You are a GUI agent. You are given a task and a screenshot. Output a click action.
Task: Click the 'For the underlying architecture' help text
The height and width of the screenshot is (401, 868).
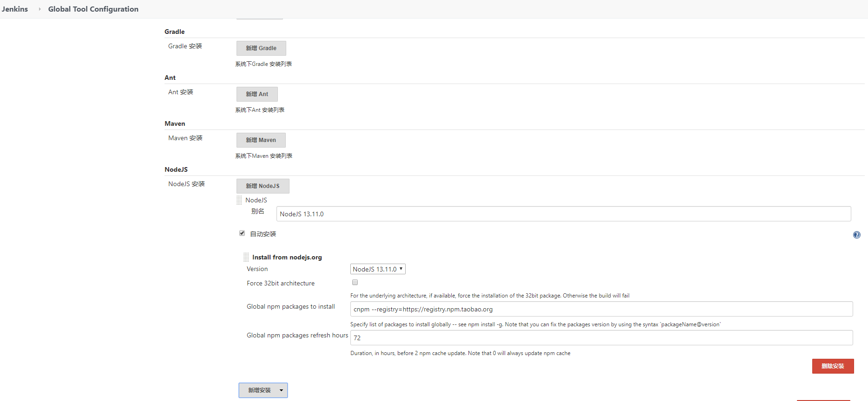pyautogui.click(x=490, y=296)
